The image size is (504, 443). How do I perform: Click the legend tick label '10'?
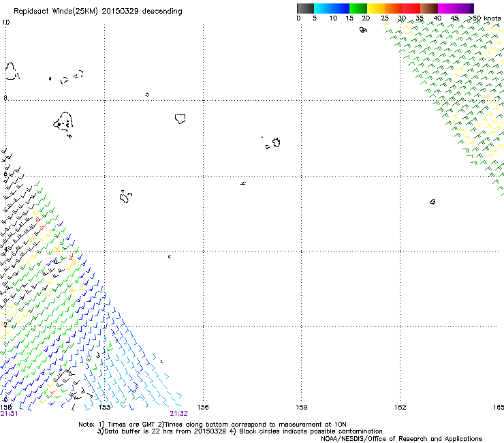(333, 18)
